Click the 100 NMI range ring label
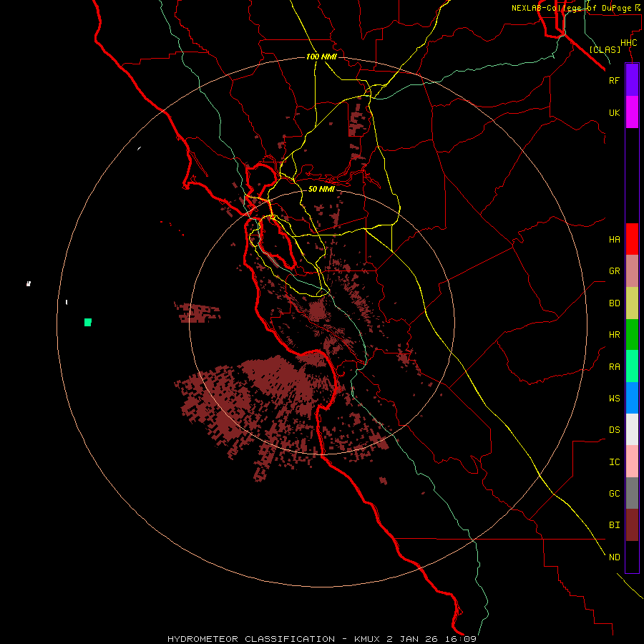Image resolution: width=644 pixels, height=644 pixels. (321, 57)
